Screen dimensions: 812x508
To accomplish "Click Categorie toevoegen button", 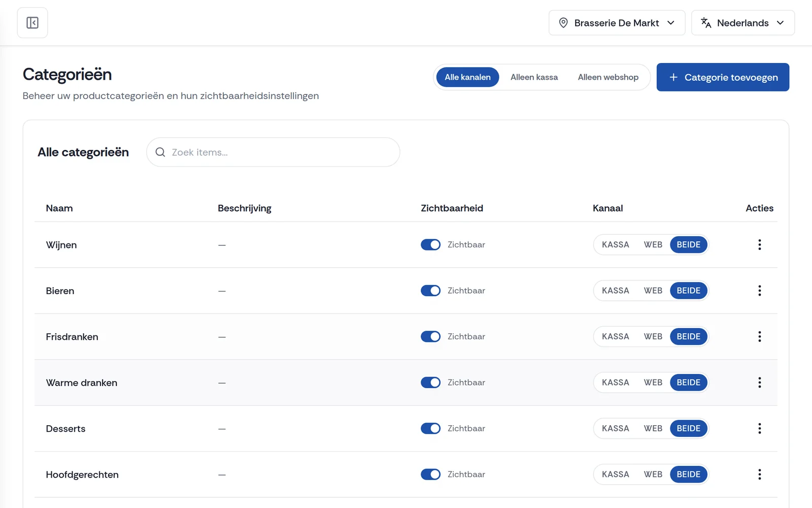I will (x=723, y=77).
